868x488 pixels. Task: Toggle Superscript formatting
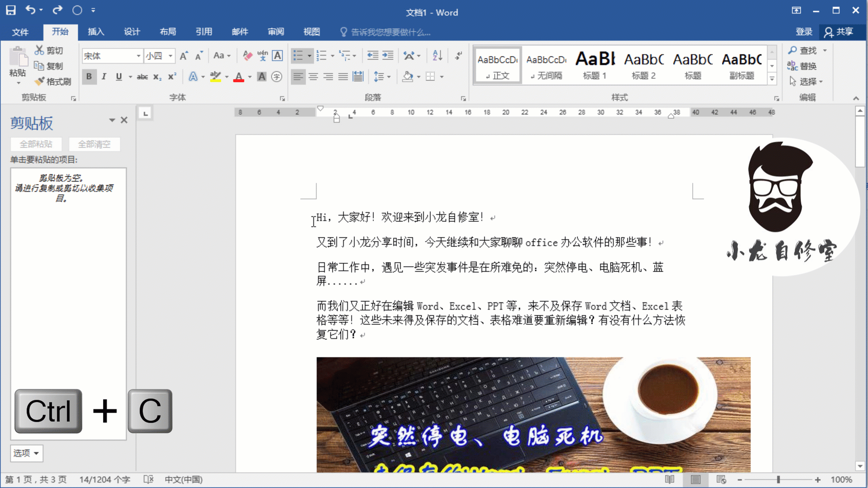tap(172, 77)
